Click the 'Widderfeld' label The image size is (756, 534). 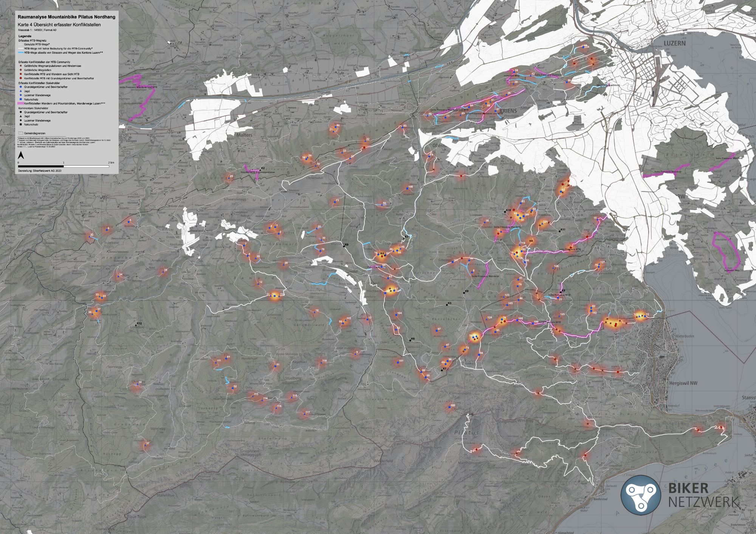point(383,461)
